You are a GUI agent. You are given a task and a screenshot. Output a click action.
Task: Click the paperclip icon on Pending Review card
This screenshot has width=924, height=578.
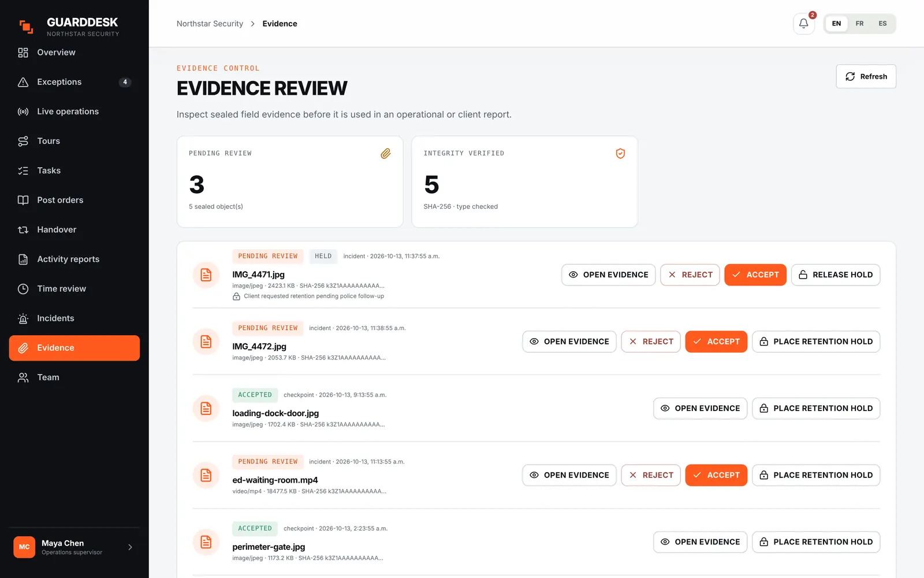[386, 153]
